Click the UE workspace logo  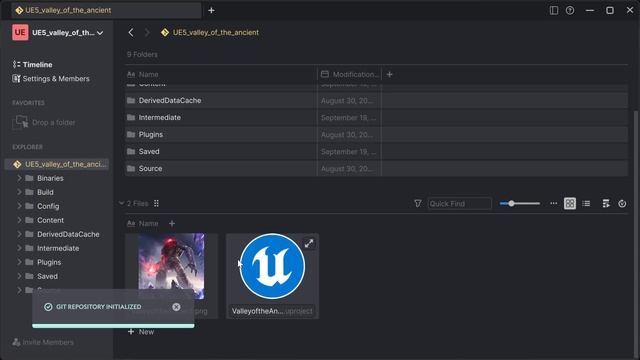[20, 33]
